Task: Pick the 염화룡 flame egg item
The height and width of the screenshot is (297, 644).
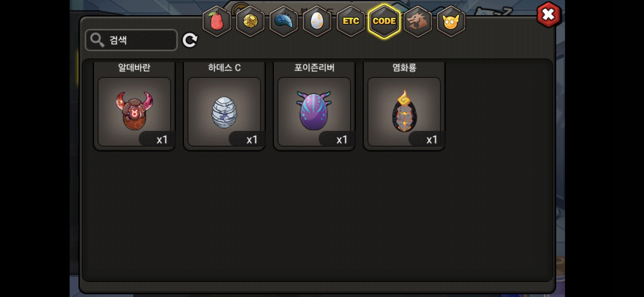Action: 404,111
